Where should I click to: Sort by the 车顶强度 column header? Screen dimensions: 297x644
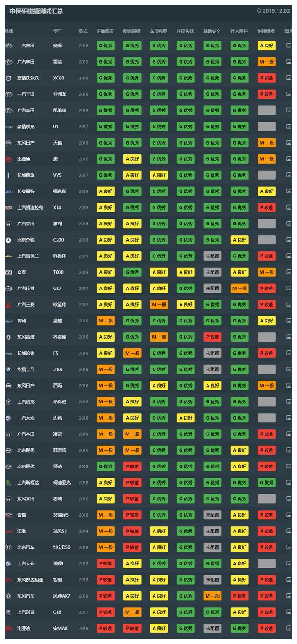coord(159,31)
